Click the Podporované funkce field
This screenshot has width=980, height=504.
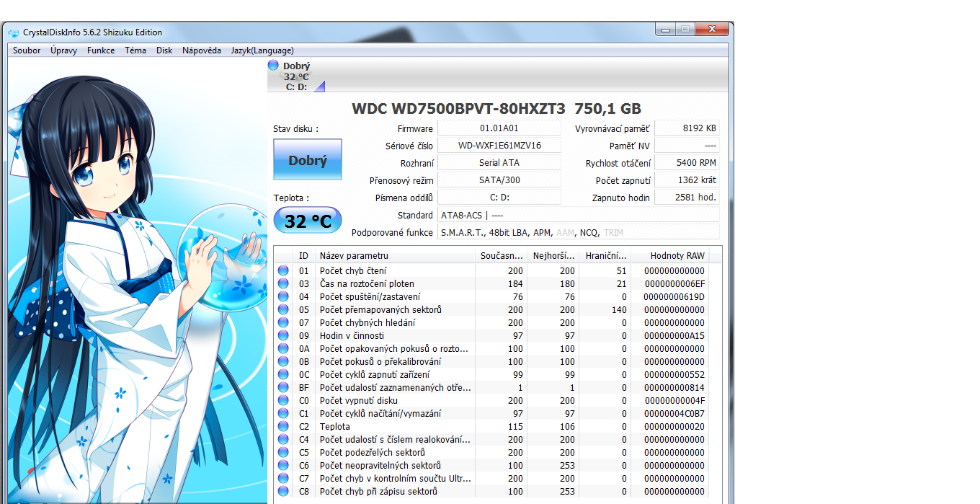(579, 232)
